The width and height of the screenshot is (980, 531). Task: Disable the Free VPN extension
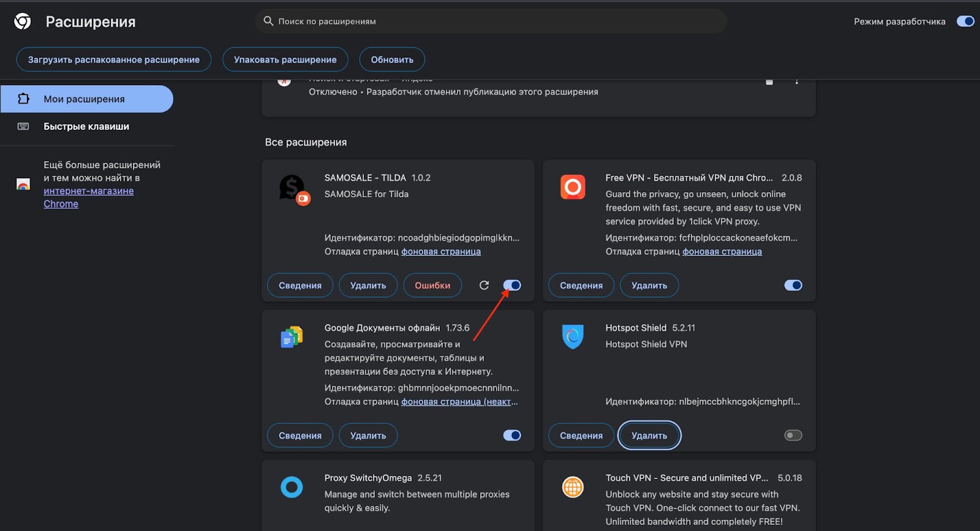[x=793, y=285]
